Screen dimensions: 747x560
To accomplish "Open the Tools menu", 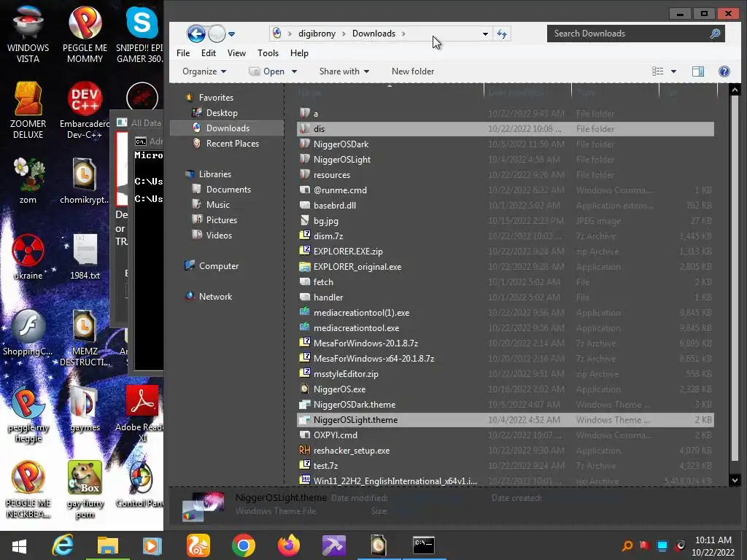I will (268, 52).
